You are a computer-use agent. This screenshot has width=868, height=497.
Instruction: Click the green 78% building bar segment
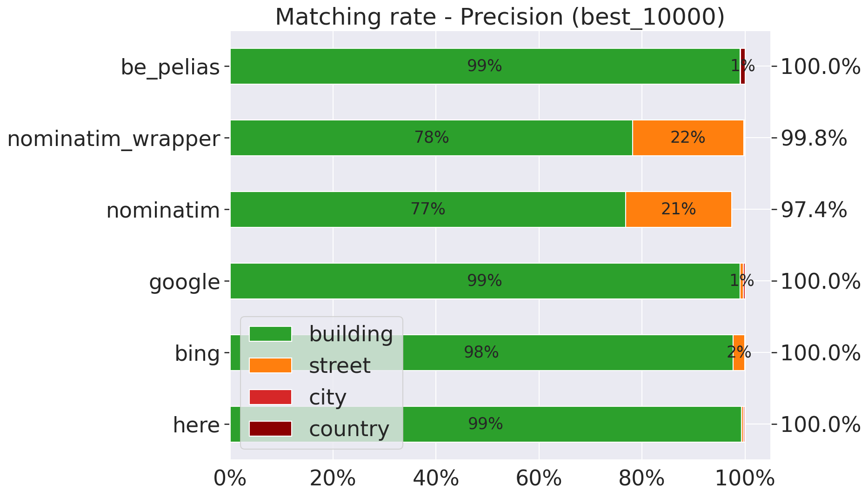tap(431, 138)
